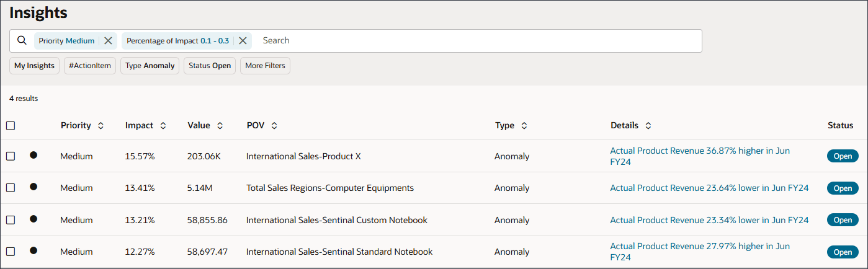Check the International Sales-Product X row

[x=11, y=156]
